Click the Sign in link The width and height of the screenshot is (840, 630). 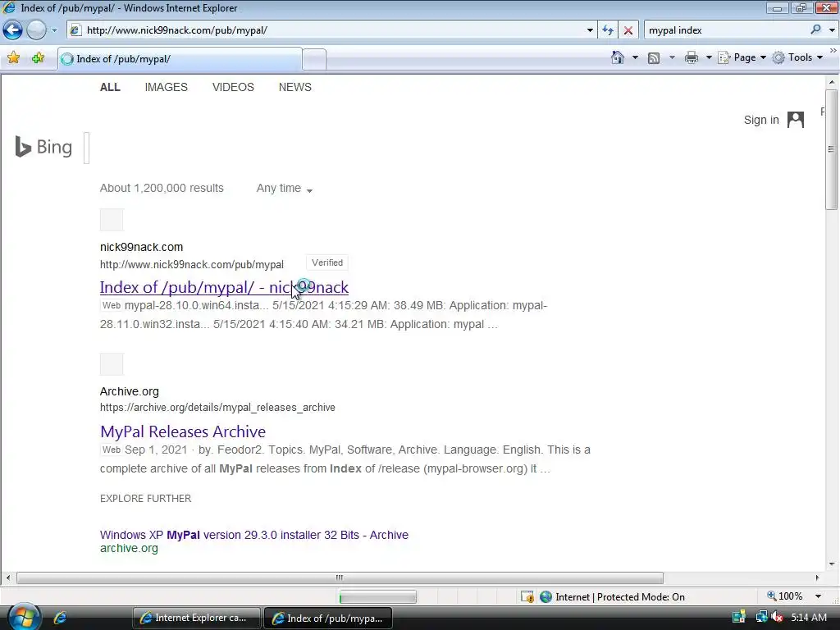(x=761, y=120)
